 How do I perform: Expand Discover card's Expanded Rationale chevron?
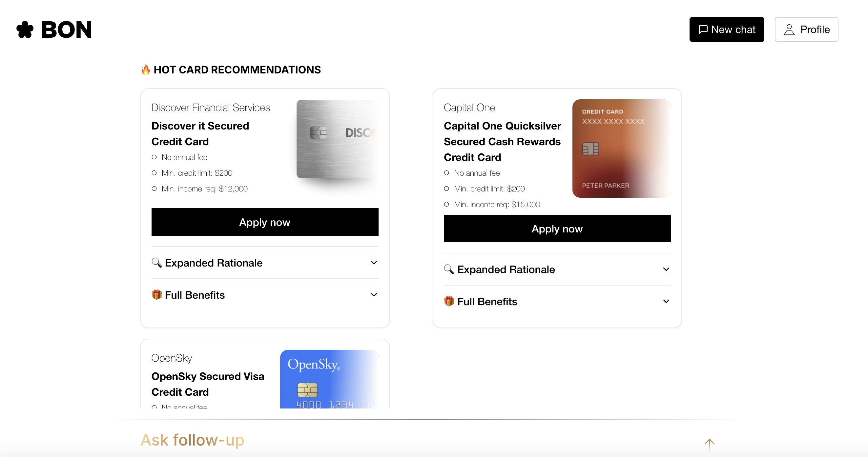[x=374, y=263]
